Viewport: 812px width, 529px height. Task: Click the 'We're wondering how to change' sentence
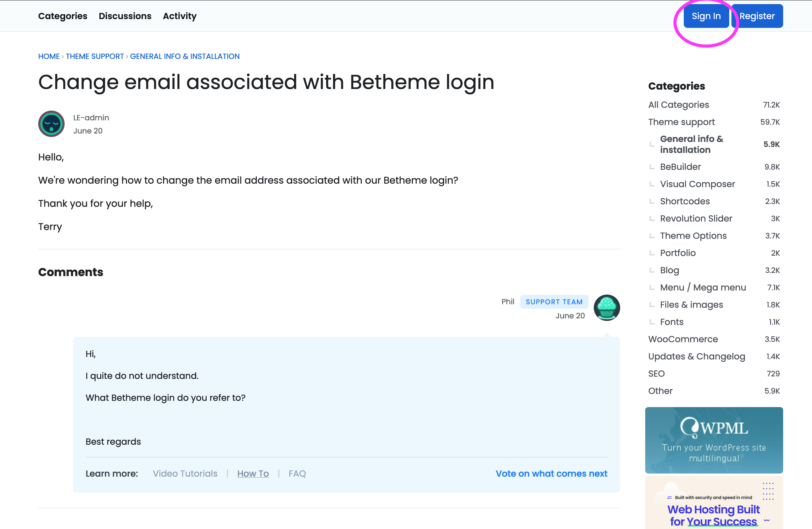click(x=248, y=180)
